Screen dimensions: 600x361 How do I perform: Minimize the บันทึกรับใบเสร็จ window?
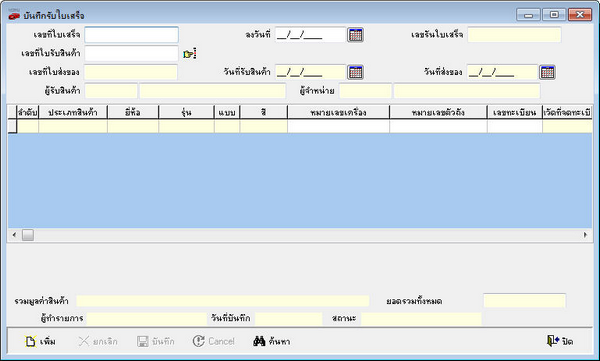(x=528, y=15)
